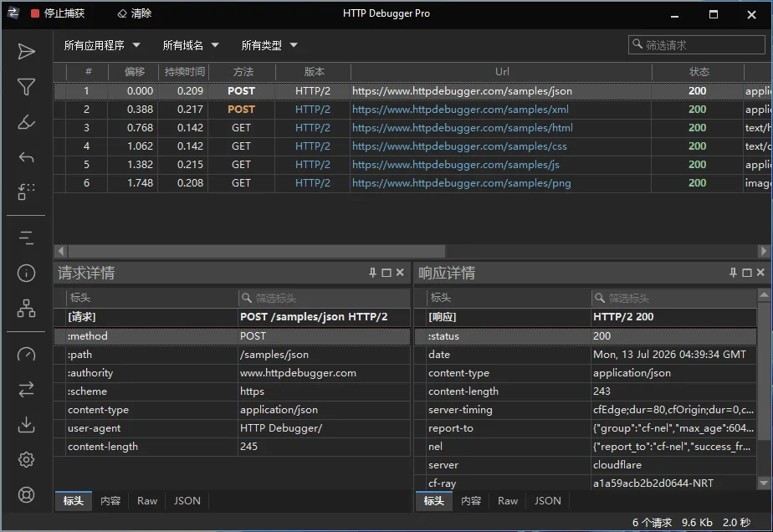Focus response header filter (筛选标头) field

coord(673,298)
